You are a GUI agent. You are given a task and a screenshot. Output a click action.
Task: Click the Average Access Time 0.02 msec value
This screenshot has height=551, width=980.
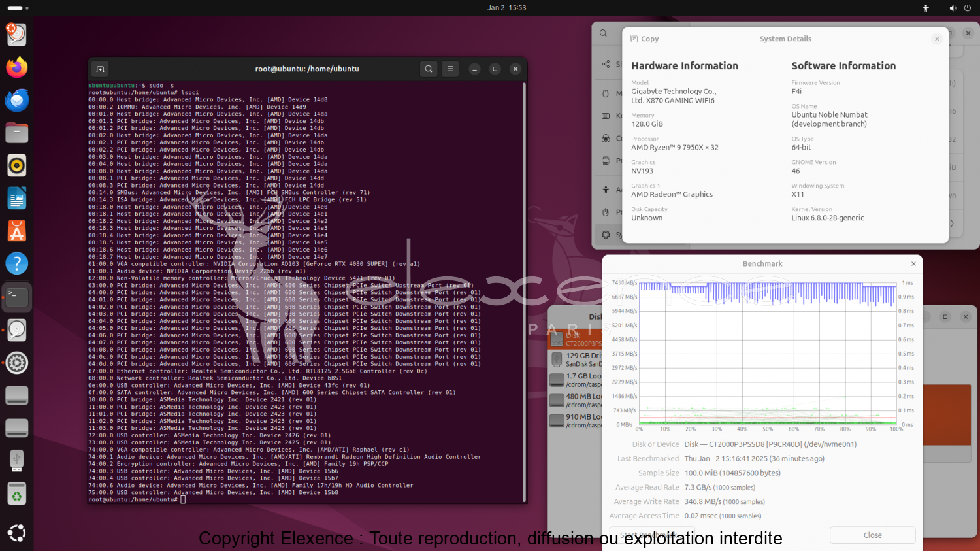click(x=723, y=516)
